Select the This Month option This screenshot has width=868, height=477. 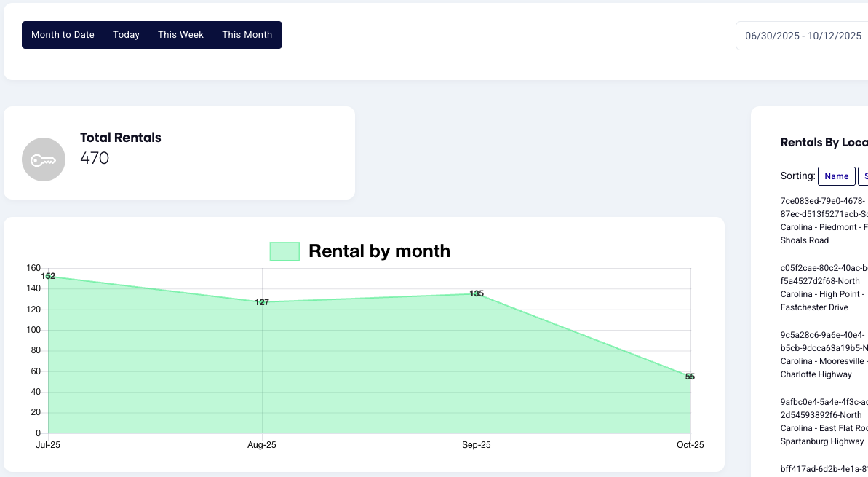pos(247,34)
